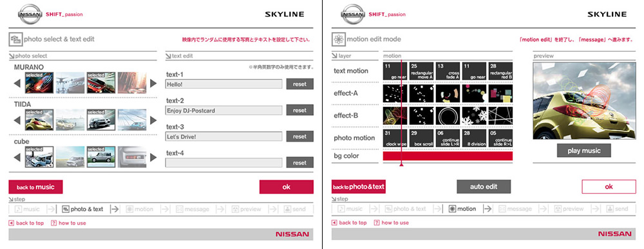Image resolution: width=644 pixels, height=249 pixels.
Task: Click the back to photo&text button
Action: [359, 187]
